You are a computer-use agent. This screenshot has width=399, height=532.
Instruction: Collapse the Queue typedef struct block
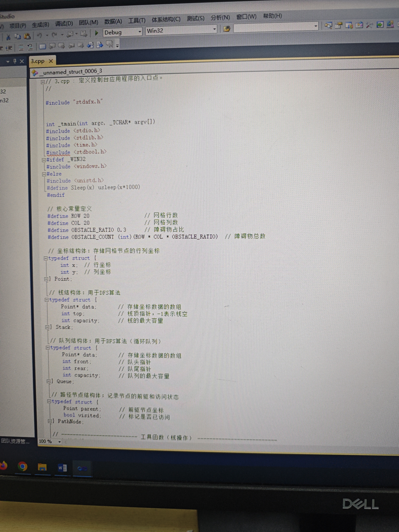(x=48, y=348)
